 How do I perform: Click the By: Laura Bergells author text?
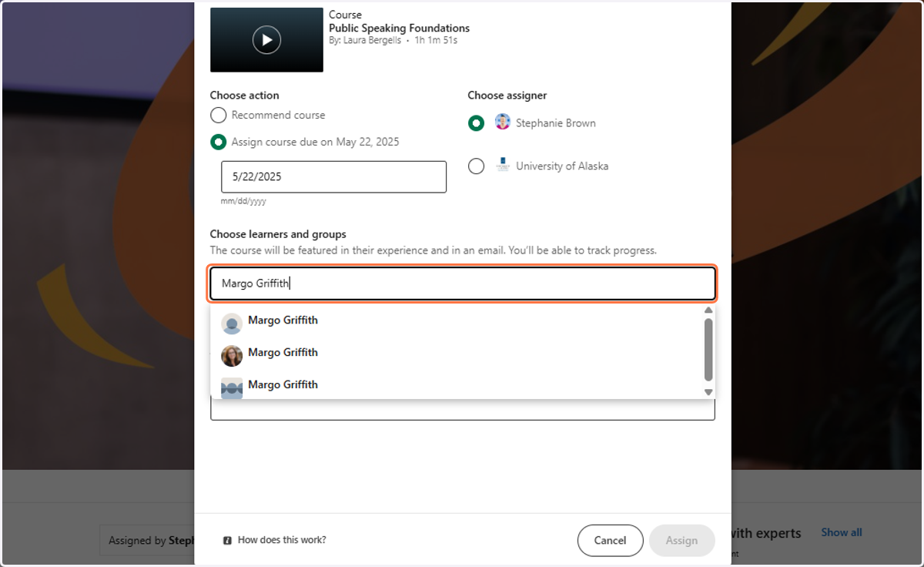[x=365, y=40]
